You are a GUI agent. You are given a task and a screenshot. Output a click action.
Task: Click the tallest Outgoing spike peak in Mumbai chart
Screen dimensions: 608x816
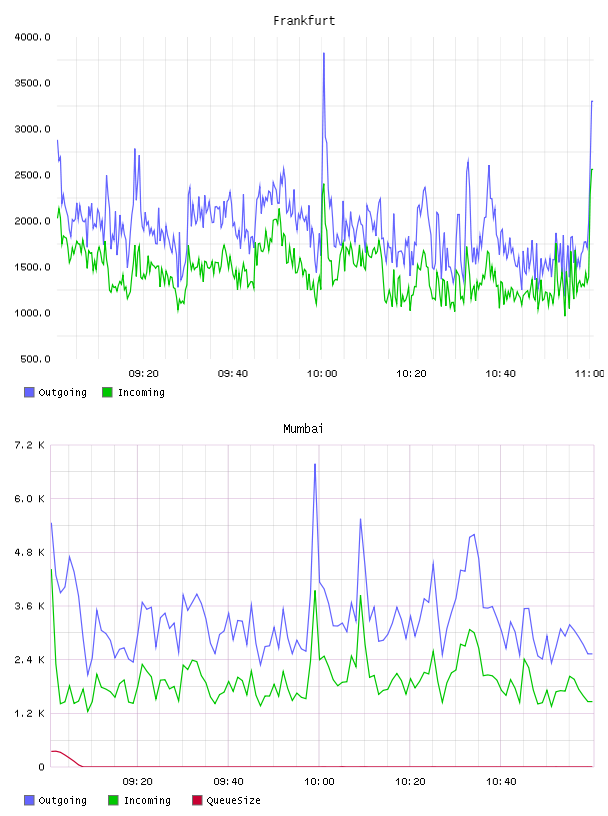pyautogui.click(x=315, y=464)
